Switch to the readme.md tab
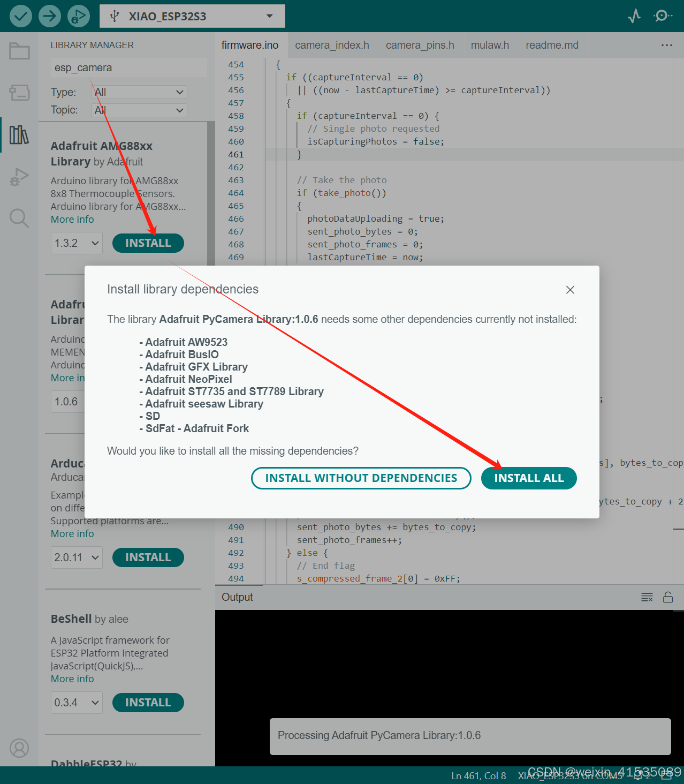Image resolution: width=684 pixels, height=784 pixels. click(552, 45)
